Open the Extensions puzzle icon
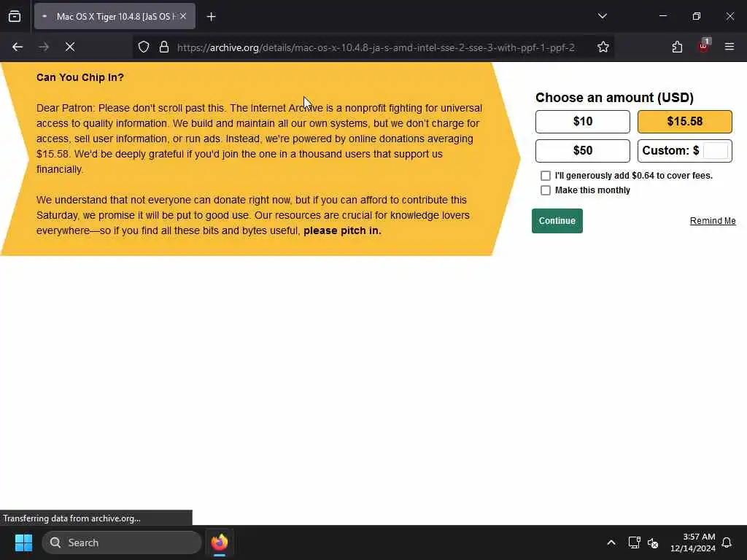 [x=677, y=47]
